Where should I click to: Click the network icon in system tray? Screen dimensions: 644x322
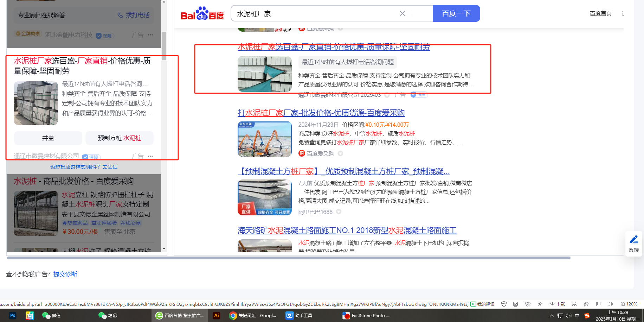(x=560, y=316)
